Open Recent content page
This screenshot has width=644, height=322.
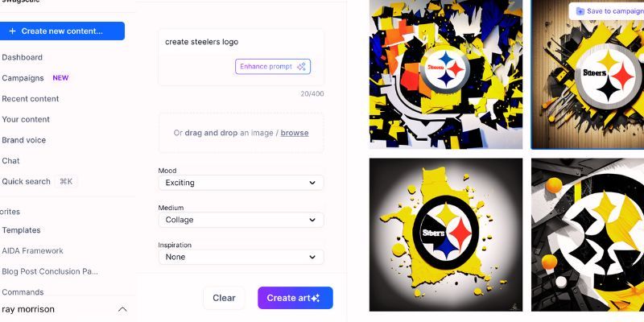(31, 98)
